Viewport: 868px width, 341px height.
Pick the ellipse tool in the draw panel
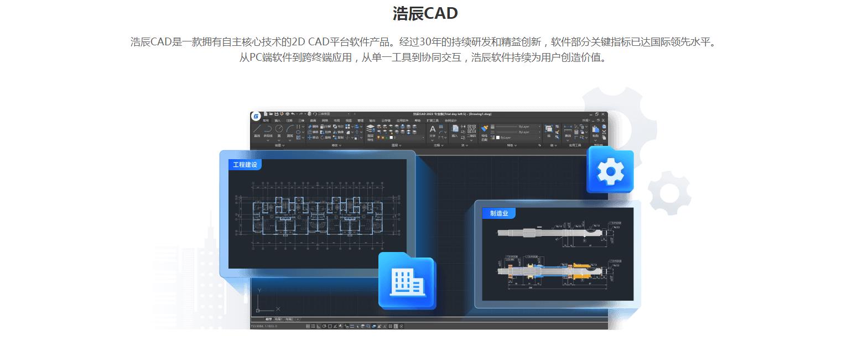tap(299, 132)
